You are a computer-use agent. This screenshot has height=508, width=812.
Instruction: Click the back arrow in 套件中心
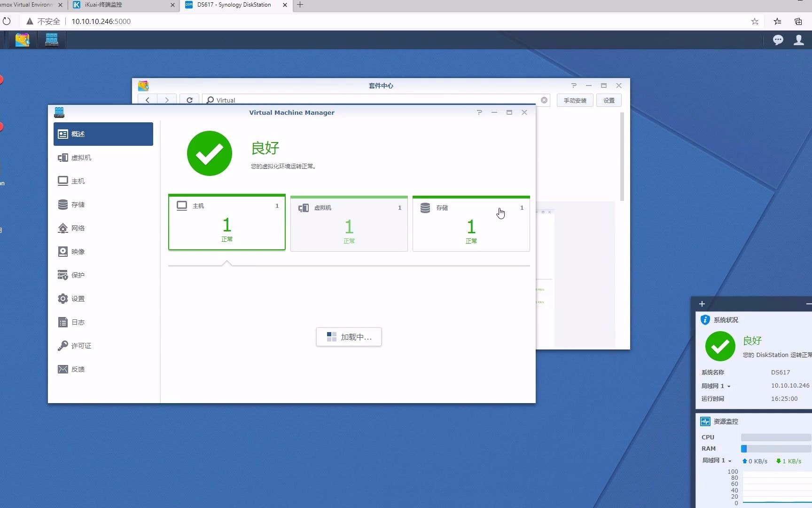pos(148,100)
